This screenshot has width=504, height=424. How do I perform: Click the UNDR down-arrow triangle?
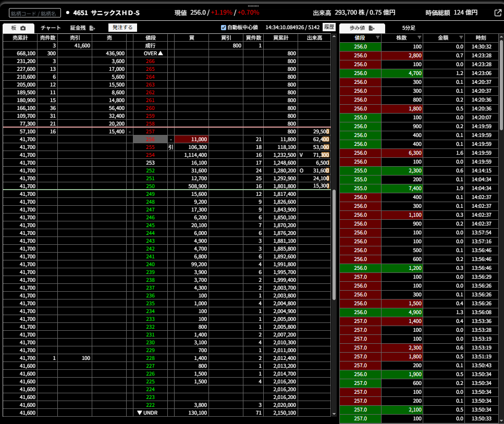(140, 413)
